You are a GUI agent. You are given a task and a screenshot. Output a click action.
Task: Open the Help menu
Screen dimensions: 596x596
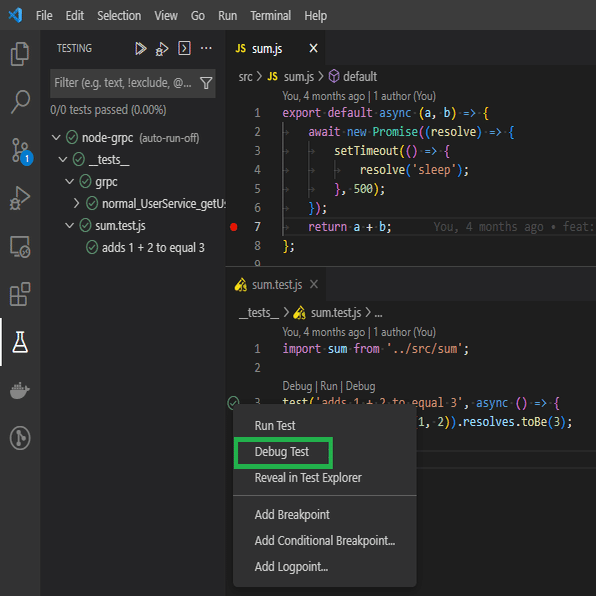pos(315,16)
